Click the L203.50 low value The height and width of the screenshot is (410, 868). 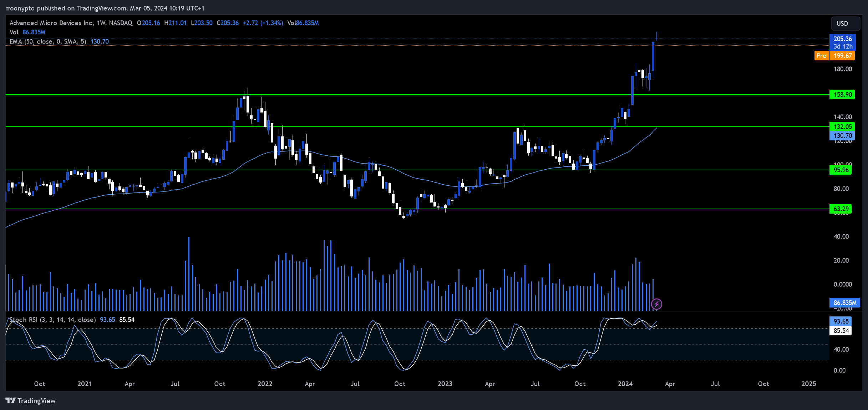coord(202,23)
